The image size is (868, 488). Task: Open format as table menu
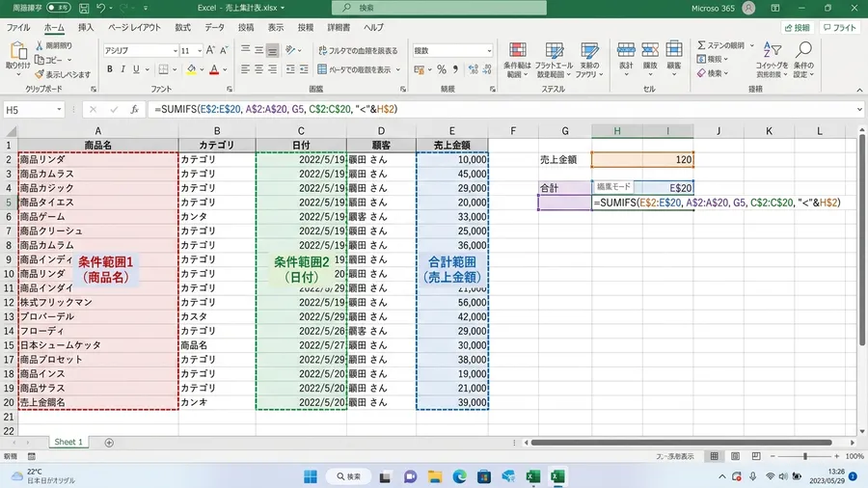554,59
